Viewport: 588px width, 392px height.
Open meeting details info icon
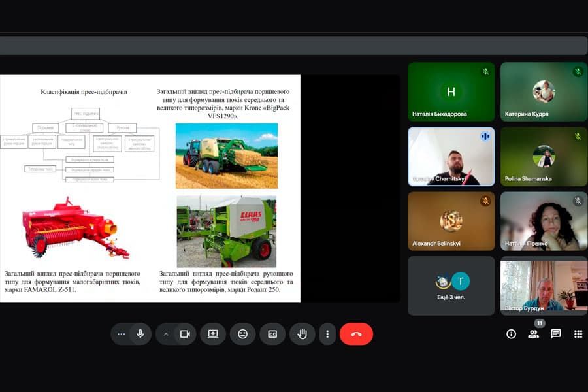click(x=511, y=334)
